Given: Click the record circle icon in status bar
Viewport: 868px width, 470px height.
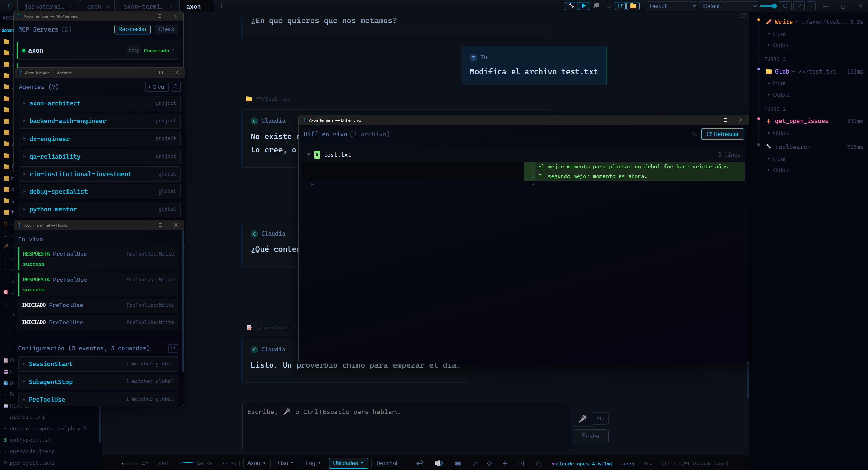Looking at the screenshot, I should [x=458, y=463].
